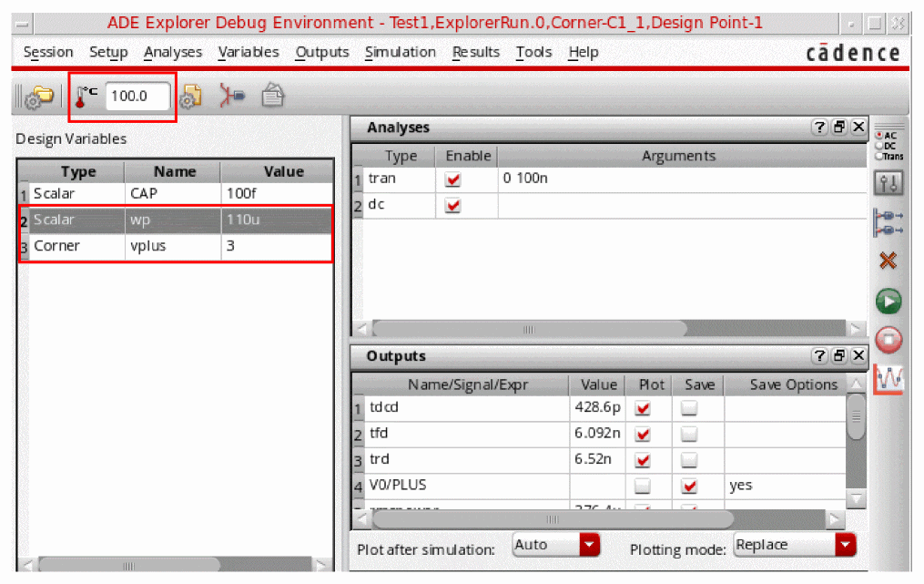The image size is (924, 584).
Task: Click the Design Variables Value column header
Action: tap(277, 171)
